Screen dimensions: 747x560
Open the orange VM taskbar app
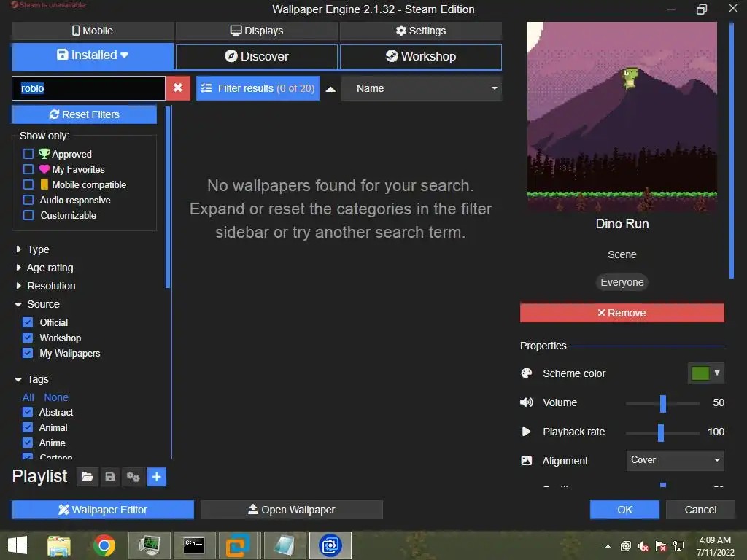coord(237,545)
